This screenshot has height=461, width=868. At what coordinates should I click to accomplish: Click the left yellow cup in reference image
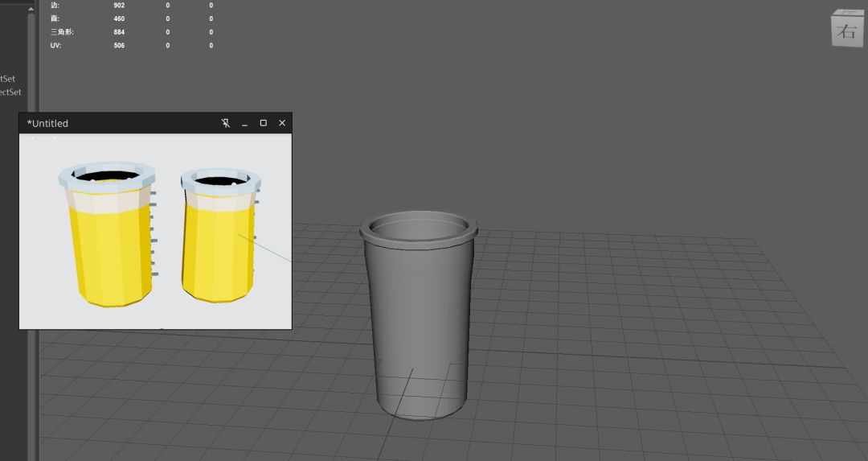pyautogui.click(x=108, y=234)
